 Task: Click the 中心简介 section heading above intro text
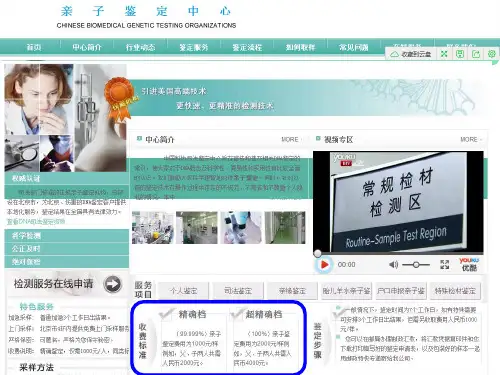coord(160,139)
